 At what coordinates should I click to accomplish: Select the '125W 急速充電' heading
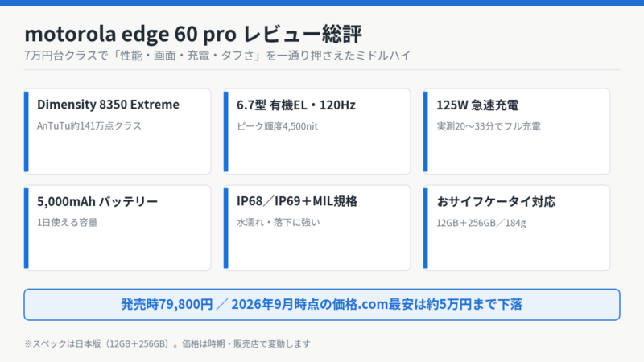(x=477, y=105)
